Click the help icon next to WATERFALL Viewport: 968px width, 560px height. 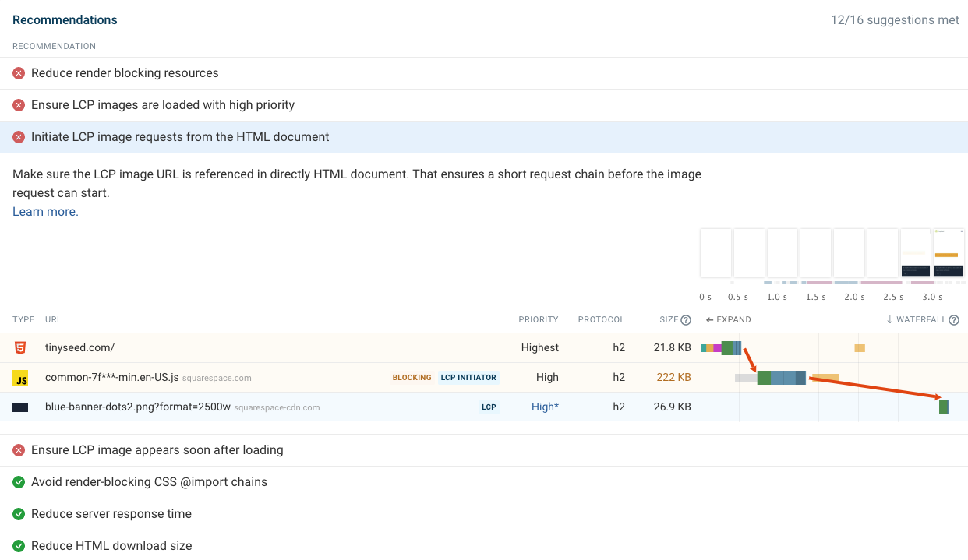pyautogui.click(x=954, y=320)
